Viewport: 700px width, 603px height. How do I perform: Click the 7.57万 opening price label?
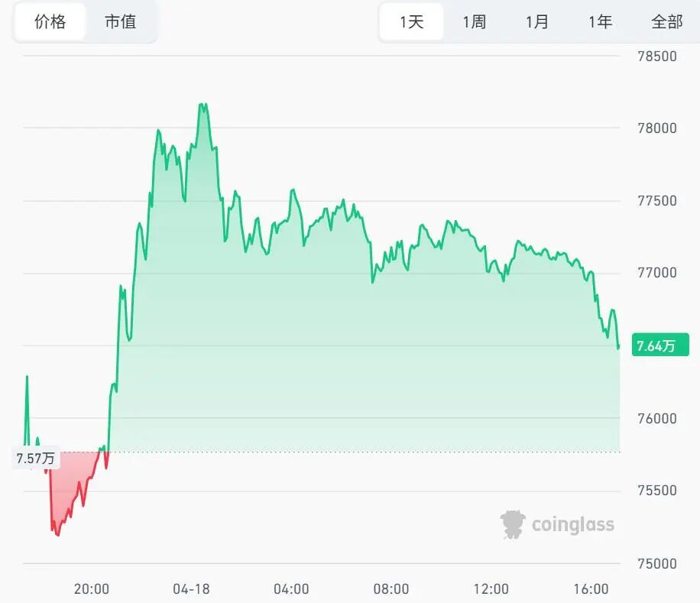(35, 459)
